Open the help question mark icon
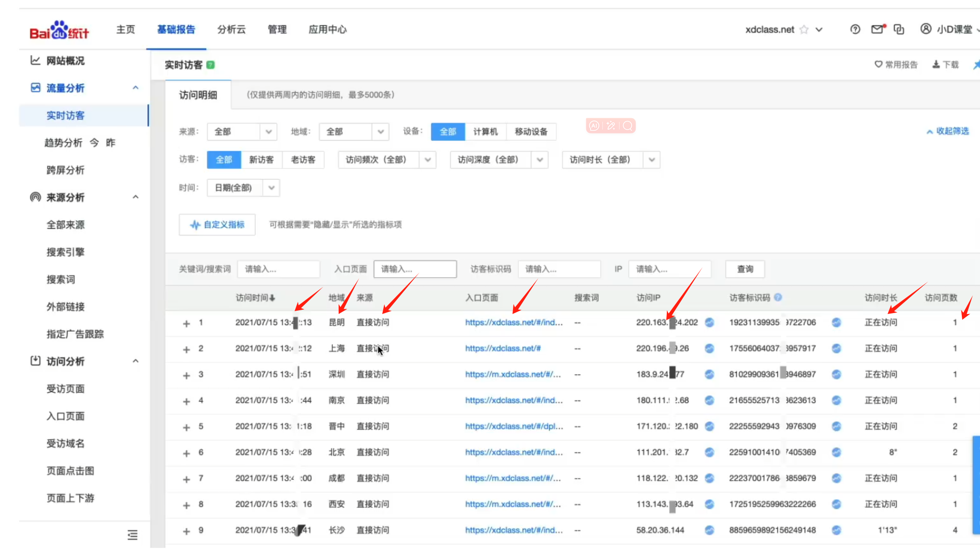 click(855, 30)
